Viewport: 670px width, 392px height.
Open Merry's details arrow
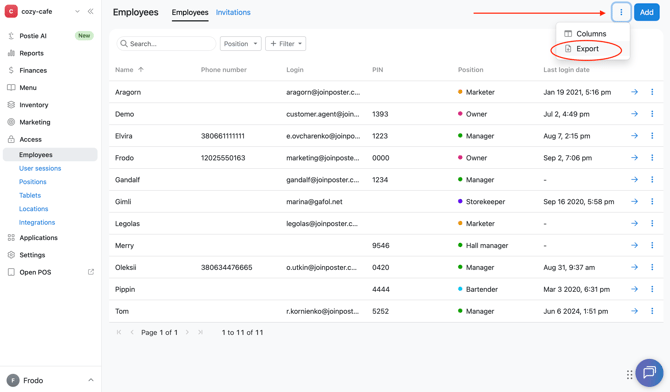635,245
